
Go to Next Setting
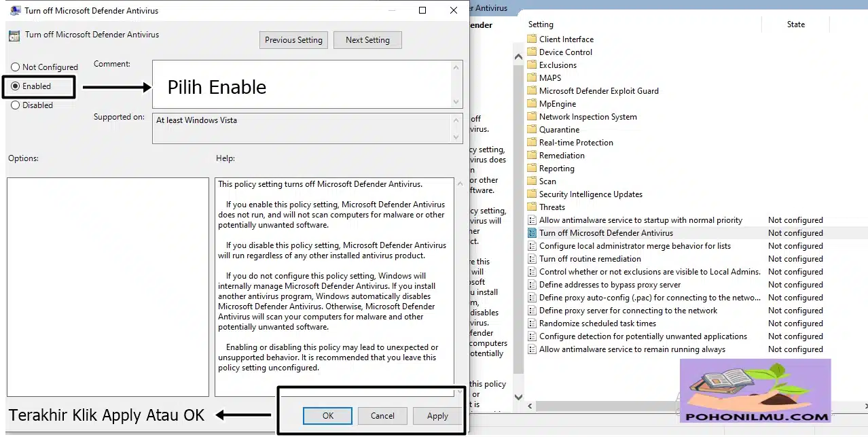(367, 40)
